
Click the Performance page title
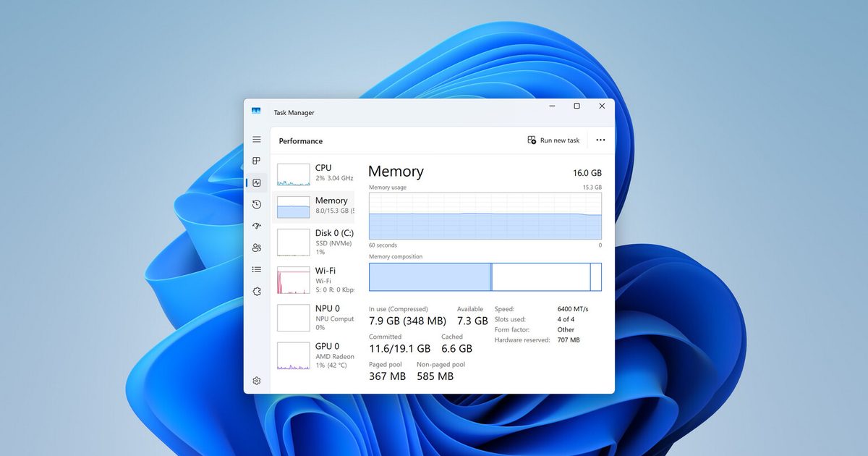tap(301, 141)
